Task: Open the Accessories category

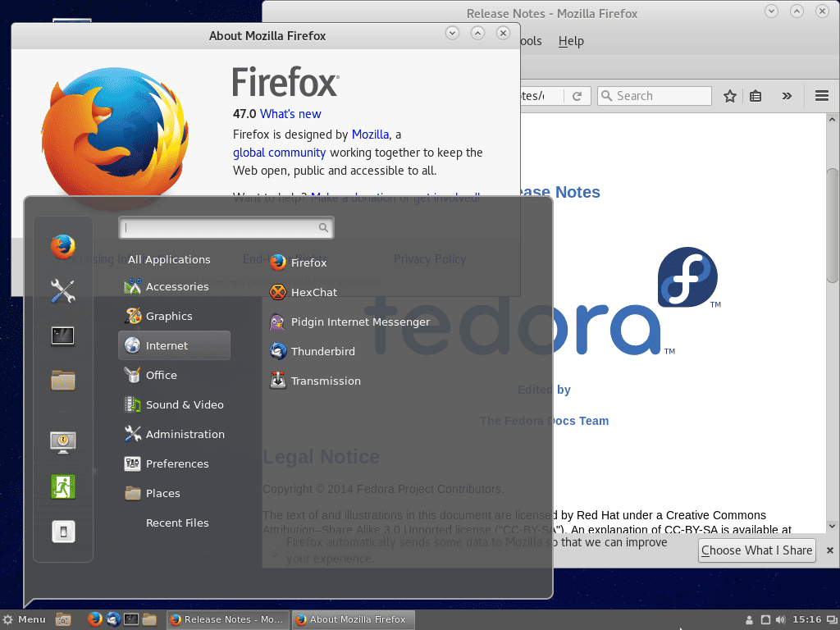Action: [x=175, y=286]
